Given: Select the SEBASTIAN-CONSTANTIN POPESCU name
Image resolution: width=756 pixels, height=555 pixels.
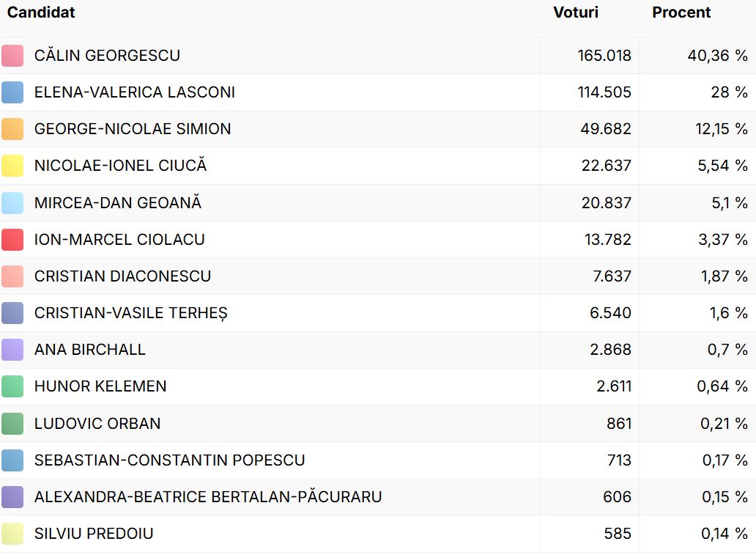Looking at the screenshot, I should coord(170,460).
